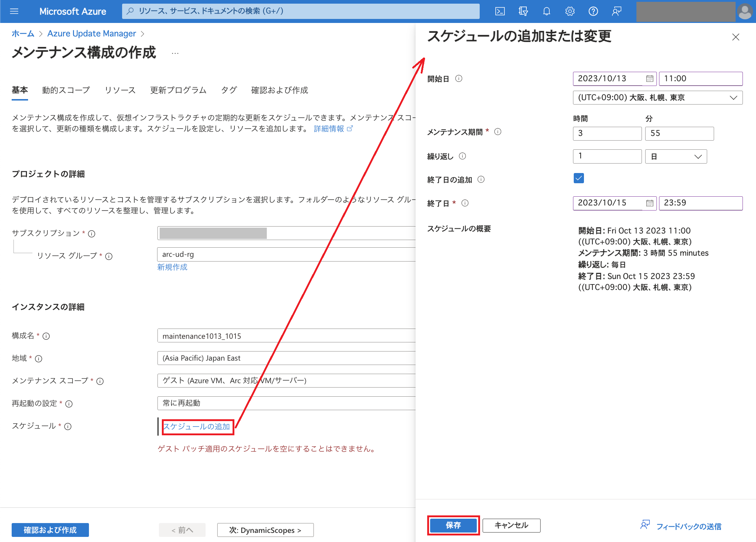Screen dimensions: 756x542
Task: Open the directories and subscriptions filter icon
Action: (x=523, y=11)
